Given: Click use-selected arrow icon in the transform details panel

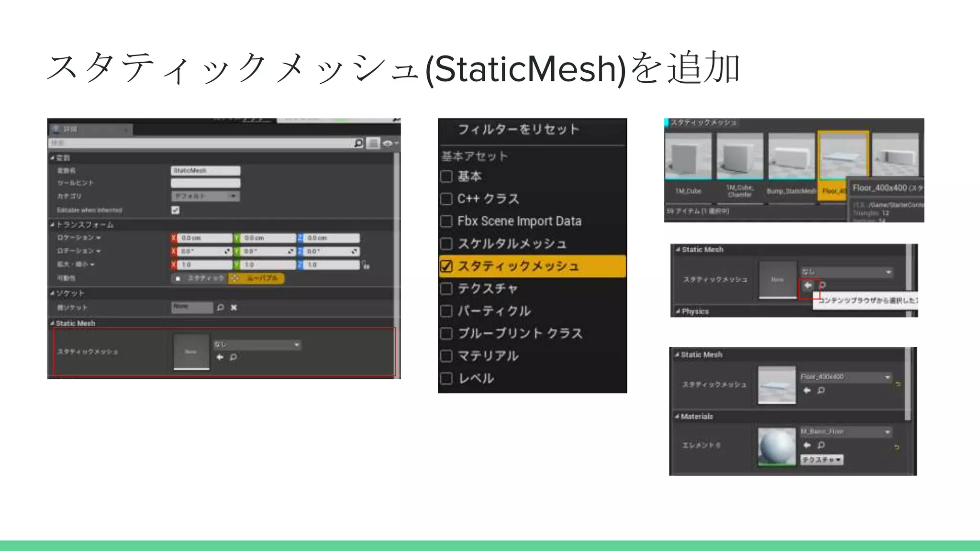Looking at the screenshot, I should pos(220,357).
